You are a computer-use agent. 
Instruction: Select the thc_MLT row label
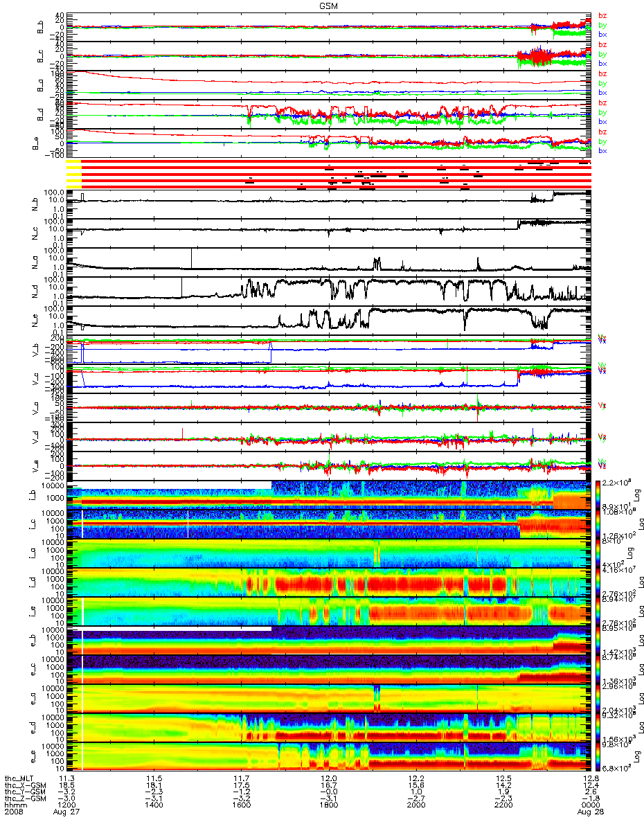19,779
